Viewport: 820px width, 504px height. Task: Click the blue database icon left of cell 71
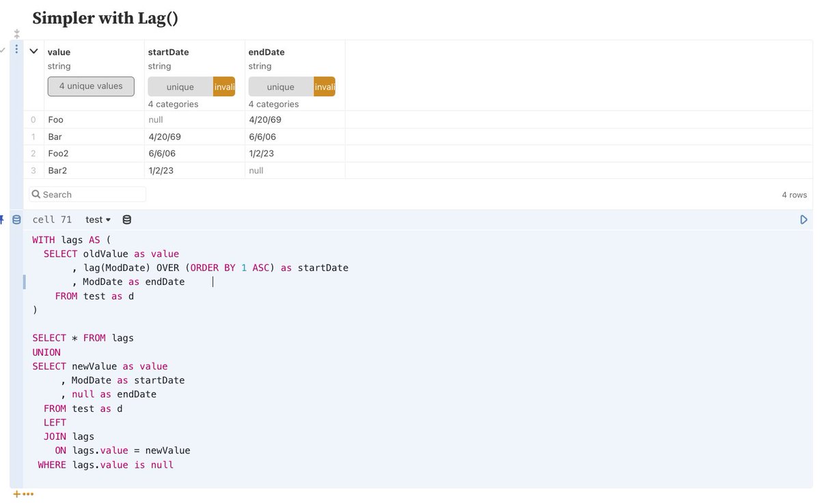click(16, 219)
